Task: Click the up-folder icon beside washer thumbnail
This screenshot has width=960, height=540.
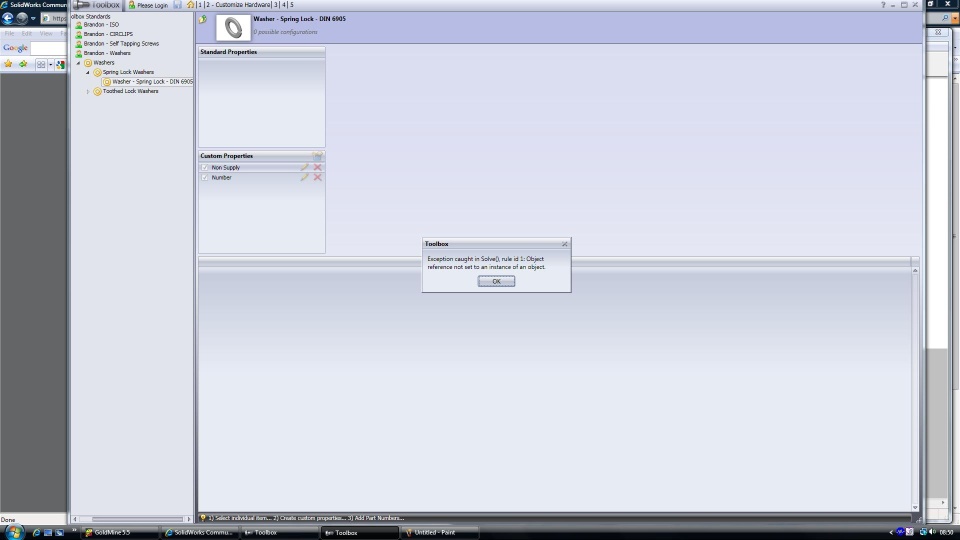Action: pyautogui.click(x=203, y=19)
